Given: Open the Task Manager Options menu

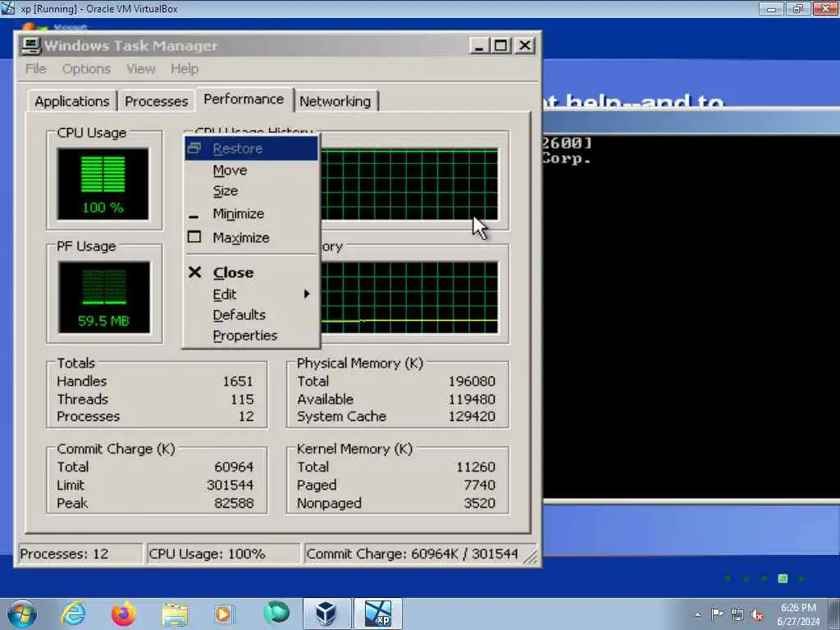Looking at the screenshot, I should (x=86, y=69).
